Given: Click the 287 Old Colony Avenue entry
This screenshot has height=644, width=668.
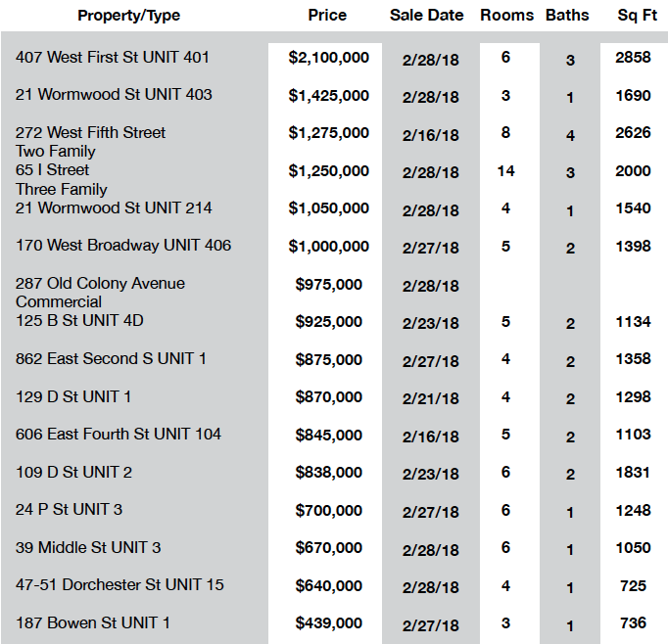Looking at the screenshot, I should pyautogui.click(x=100, y=283).
